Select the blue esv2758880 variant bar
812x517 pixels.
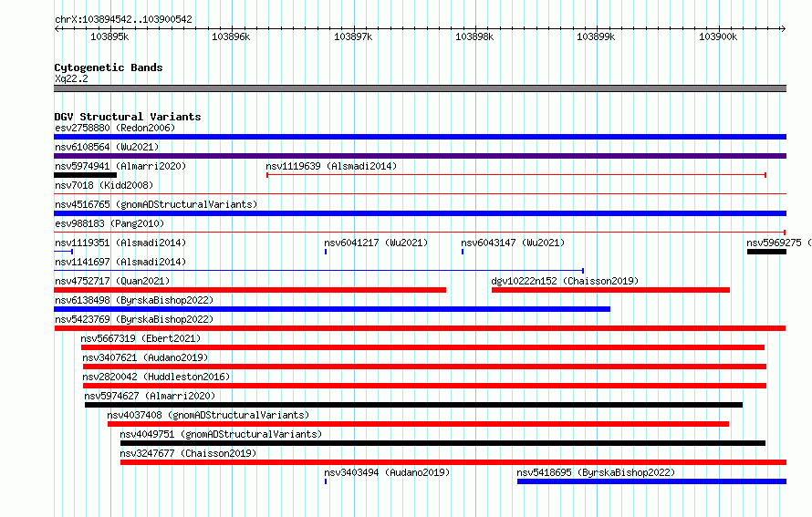point(420,137)
